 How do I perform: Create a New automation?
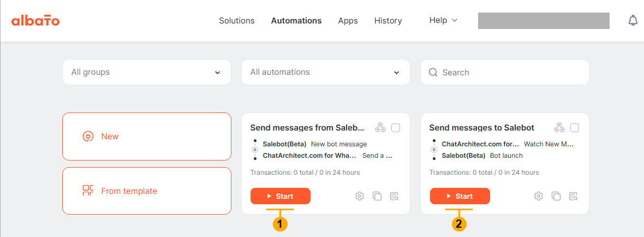pos(147,137)
